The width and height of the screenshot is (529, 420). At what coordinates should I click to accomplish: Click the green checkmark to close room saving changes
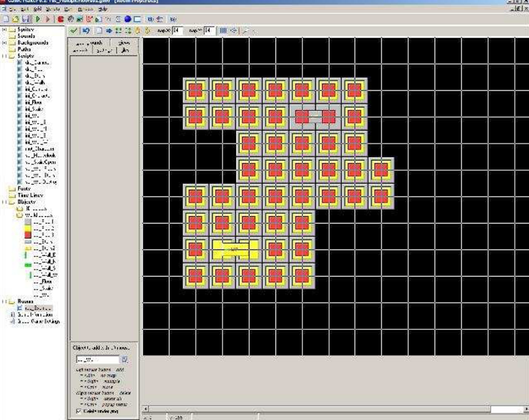click(73, 31)
